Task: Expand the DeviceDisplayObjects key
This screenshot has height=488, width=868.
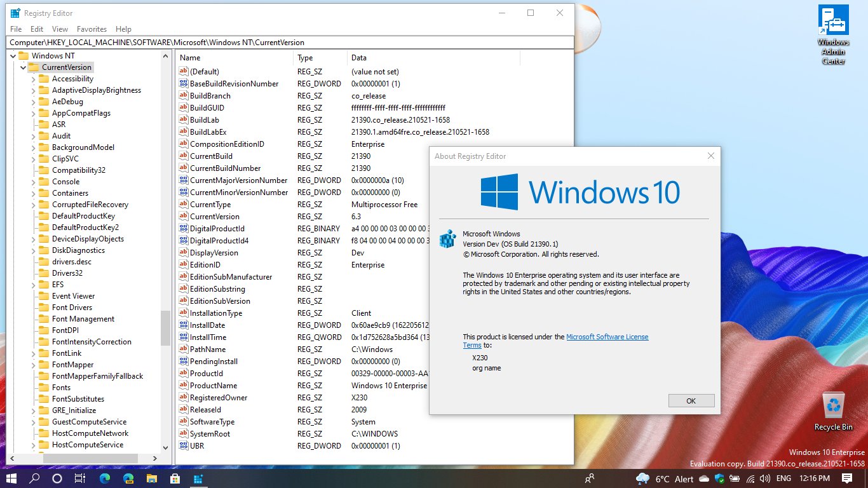Action: click(x=34, y=239)
